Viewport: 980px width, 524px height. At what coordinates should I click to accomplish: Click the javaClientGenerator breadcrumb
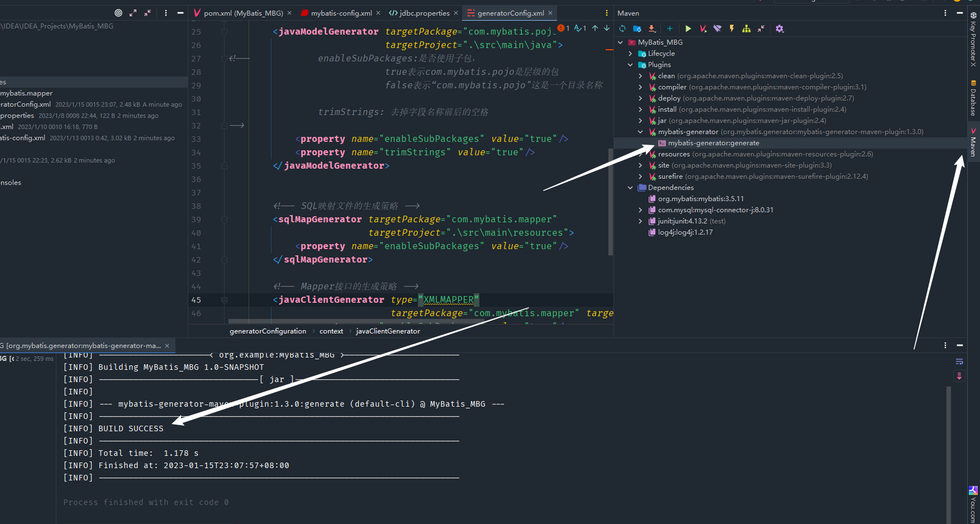tap(388, 331)
